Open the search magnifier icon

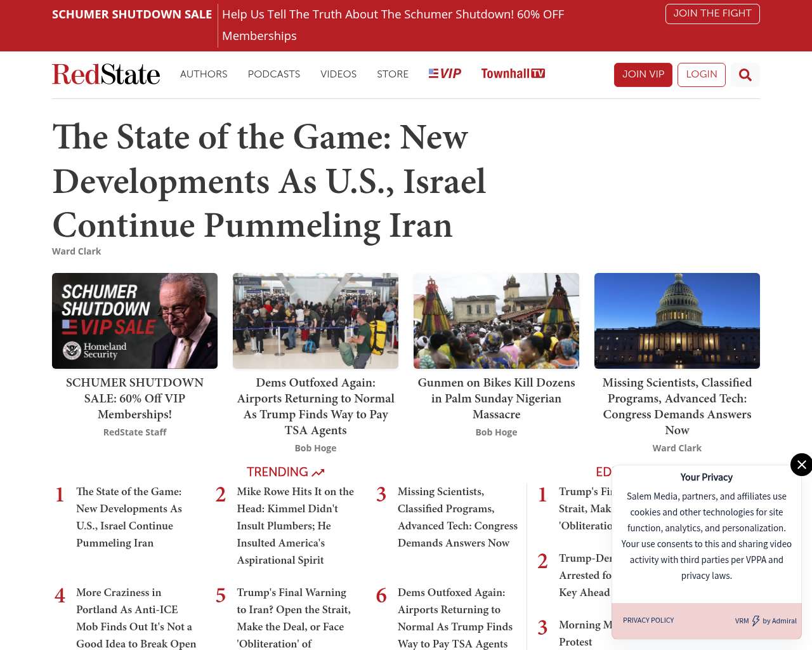[x=745, y=75]
